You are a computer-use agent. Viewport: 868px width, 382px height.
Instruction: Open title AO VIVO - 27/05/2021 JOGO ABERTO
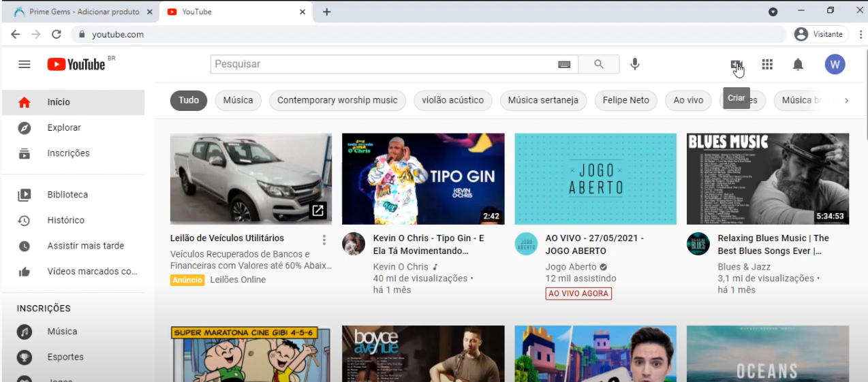pos(595,244)
